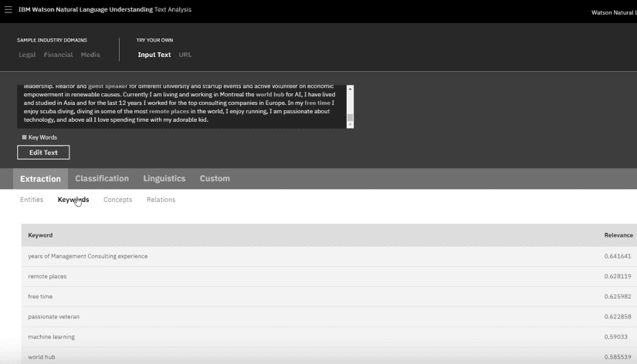Screen dimensions: 637x364
Task: Click relevance value 0.622858
Action: [618, 316]
